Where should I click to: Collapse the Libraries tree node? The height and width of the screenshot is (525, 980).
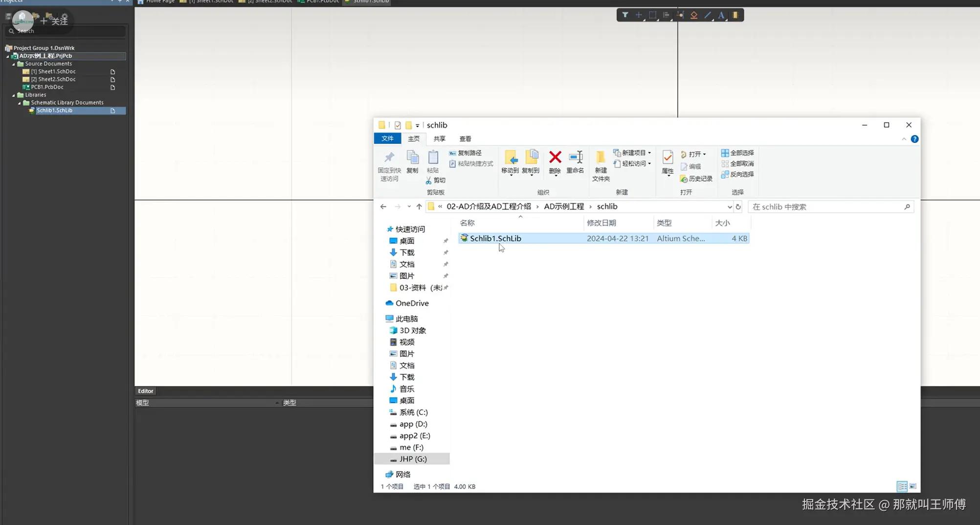[14, 95]
